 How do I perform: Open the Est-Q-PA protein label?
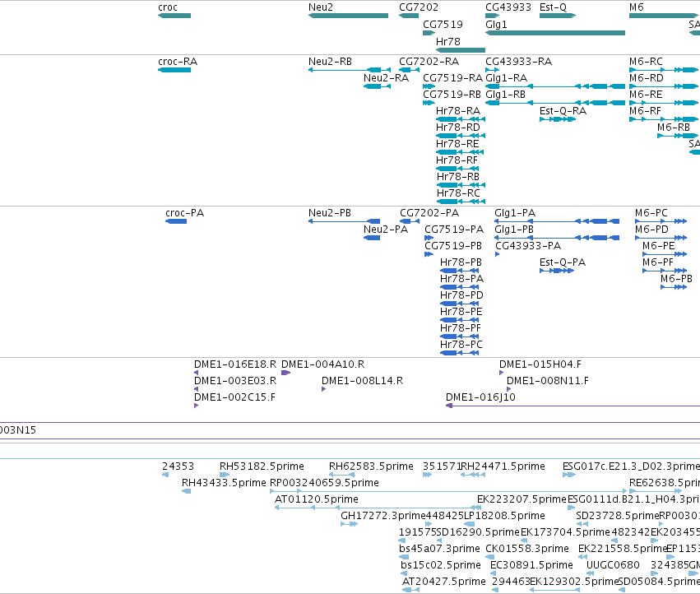(562, 262)
